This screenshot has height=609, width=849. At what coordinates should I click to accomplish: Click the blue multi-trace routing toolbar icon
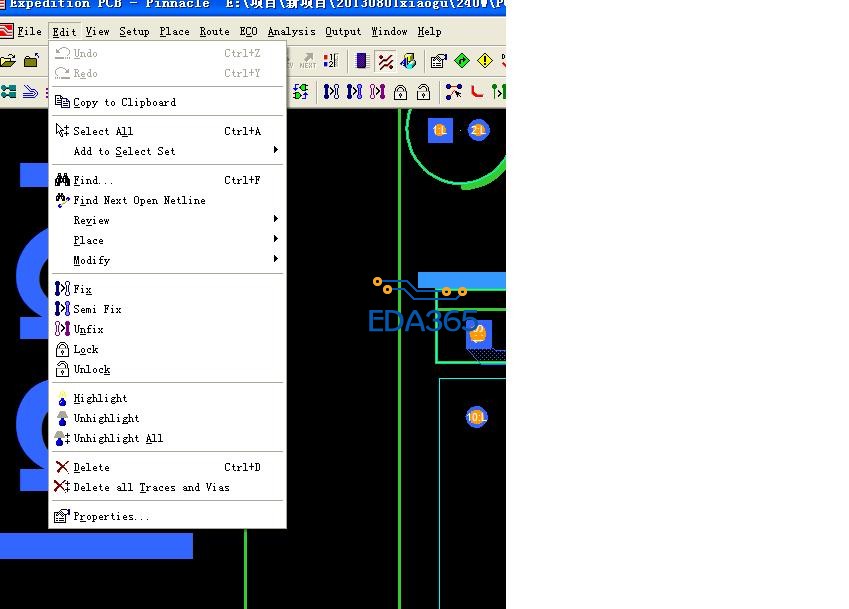[30, 92]
